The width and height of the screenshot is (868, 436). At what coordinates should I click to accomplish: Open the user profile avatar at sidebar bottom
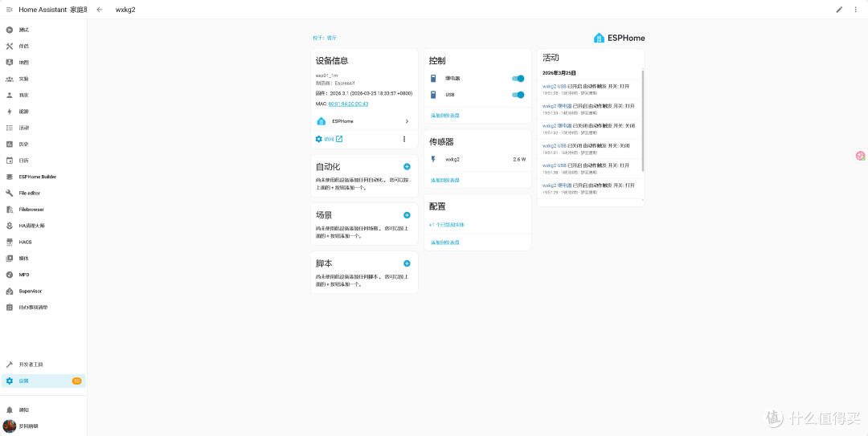[10, 426]
